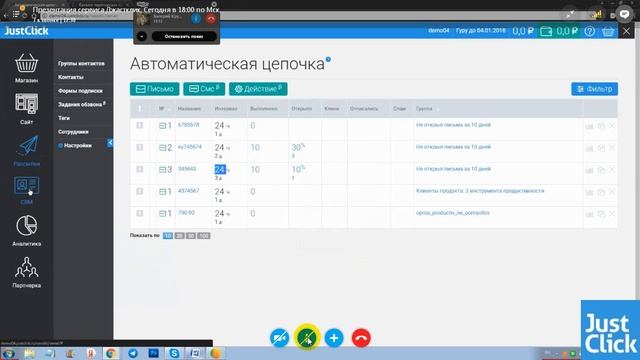
Task: Open group Клиенты продукта link
Action: coord(480,191)
